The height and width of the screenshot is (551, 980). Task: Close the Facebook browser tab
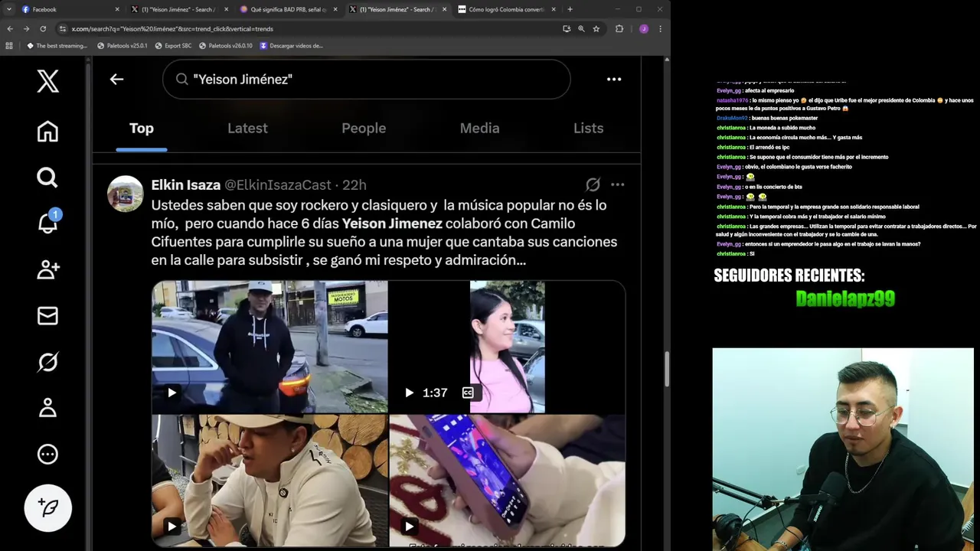pos(117,9)
